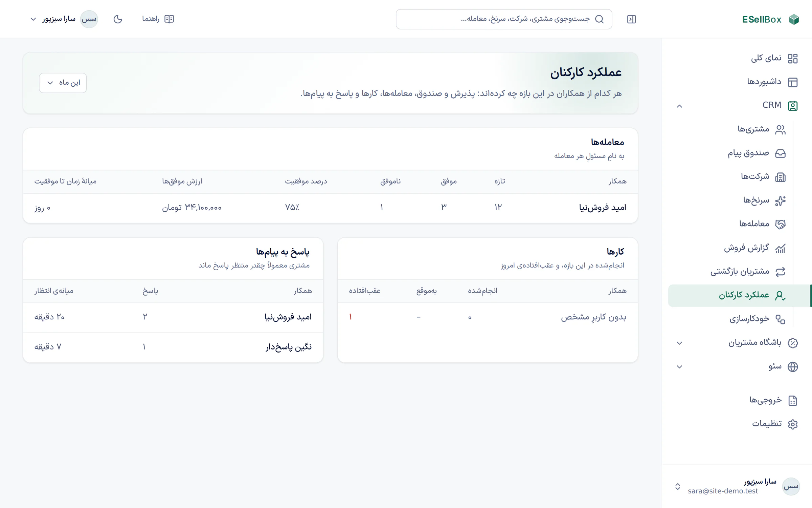Click the magnifier icon in the search box
812x508 pixels.
(599, 19)
